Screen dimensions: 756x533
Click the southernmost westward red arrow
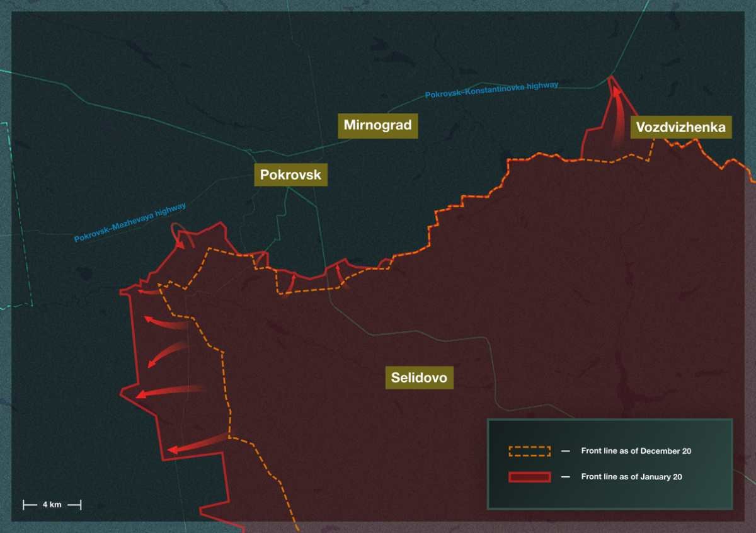[x=197, y=444]
